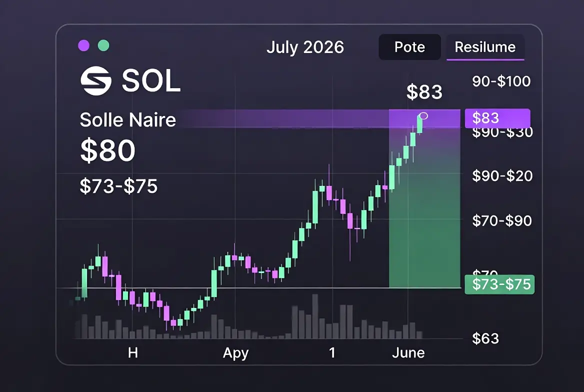Open the Pote tab
584x392 pixels.
(409, 47)
